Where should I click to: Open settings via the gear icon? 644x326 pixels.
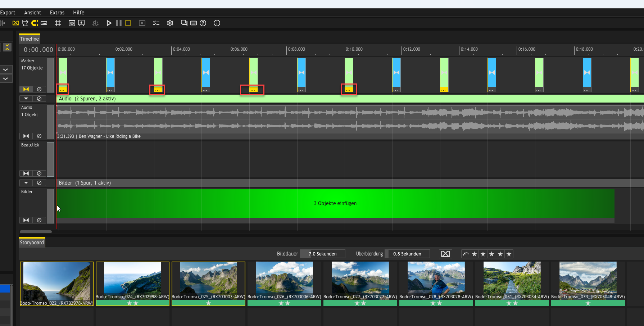point(170,23)
